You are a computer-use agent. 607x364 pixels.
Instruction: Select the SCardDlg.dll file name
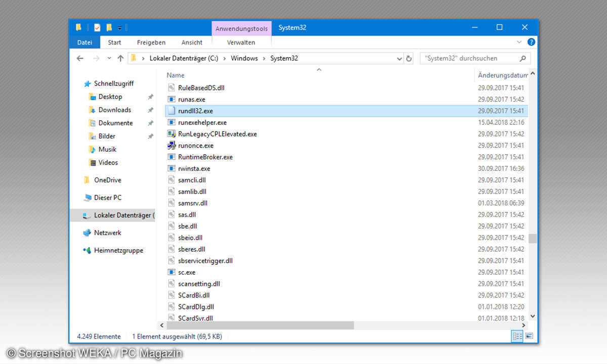[196, 307]
